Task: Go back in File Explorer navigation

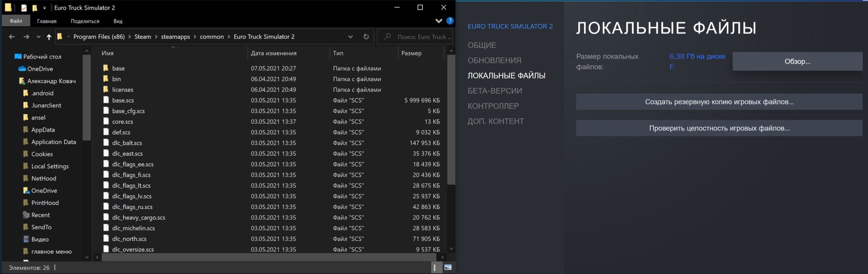Action: tap(12, 37)
